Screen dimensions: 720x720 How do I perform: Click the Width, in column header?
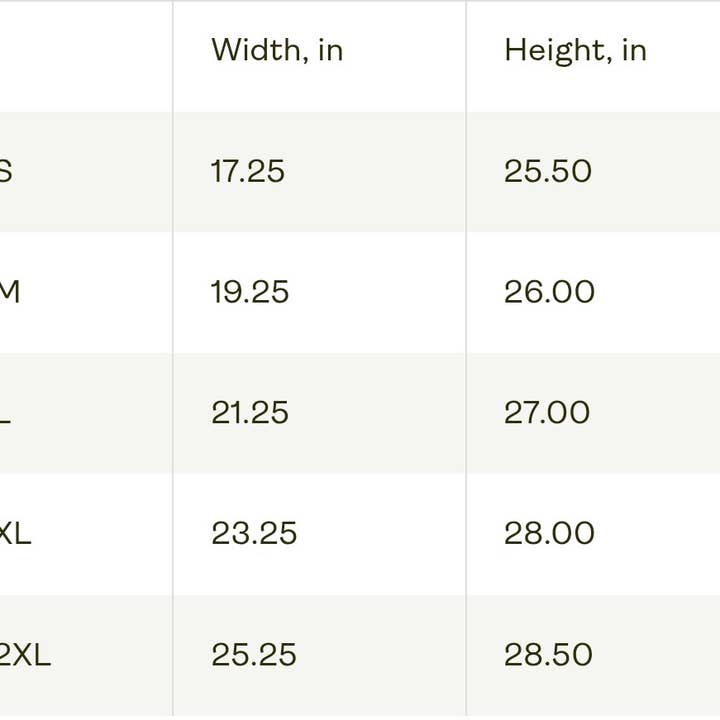[x=277, y=50]
